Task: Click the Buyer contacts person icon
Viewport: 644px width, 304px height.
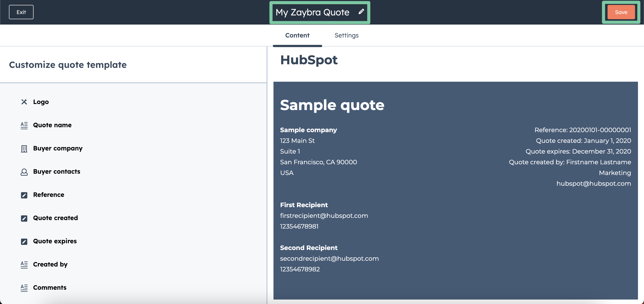Action: point(24,172)
